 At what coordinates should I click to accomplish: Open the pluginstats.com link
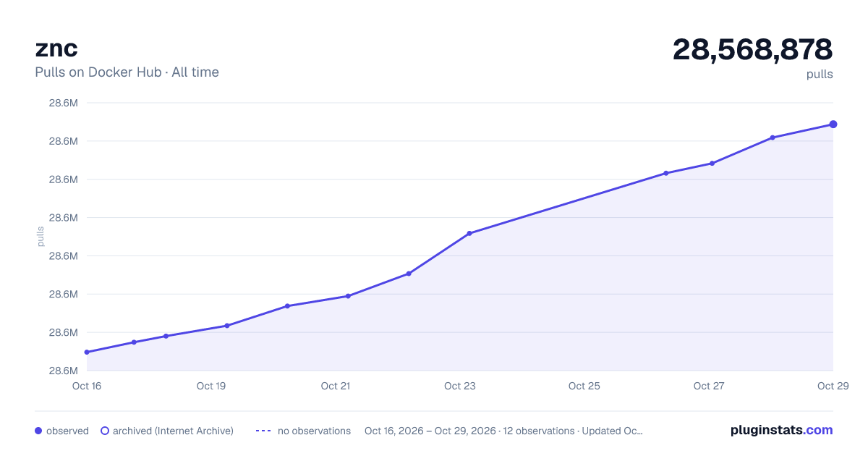click(x=781, y=430)
